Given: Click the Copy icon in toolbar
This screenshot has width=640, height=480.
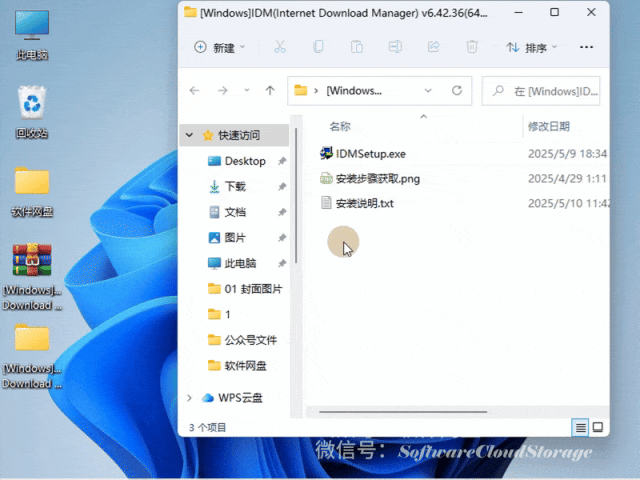Looking at the screenshot, I should click(318, 47).
